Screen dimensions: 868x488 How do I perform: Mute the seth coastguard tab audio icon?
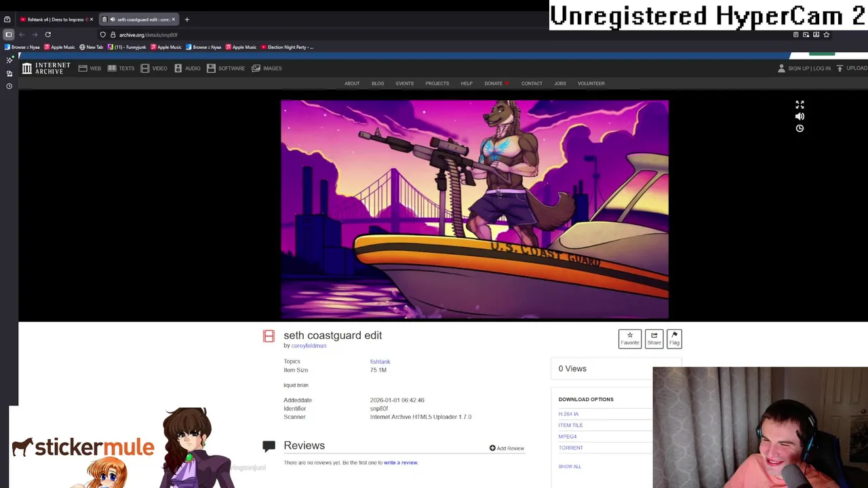click(112, 20)
